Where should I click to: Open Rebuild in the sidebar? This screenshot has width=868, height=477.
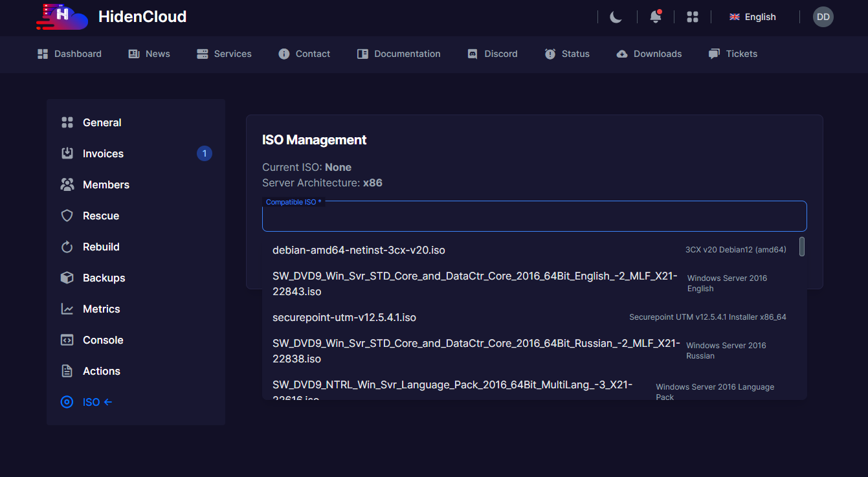tap(100, 247)
